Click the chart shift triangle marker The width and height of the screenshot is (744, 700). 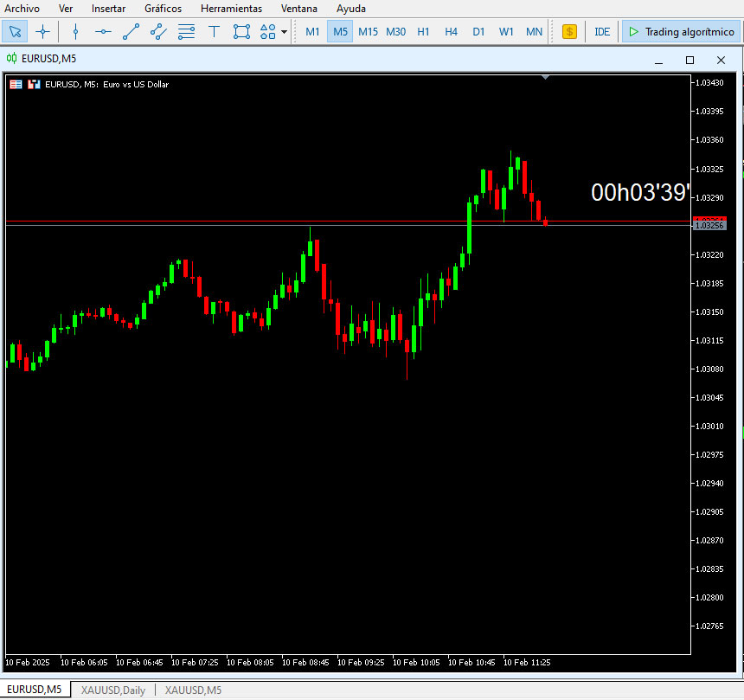545,78
